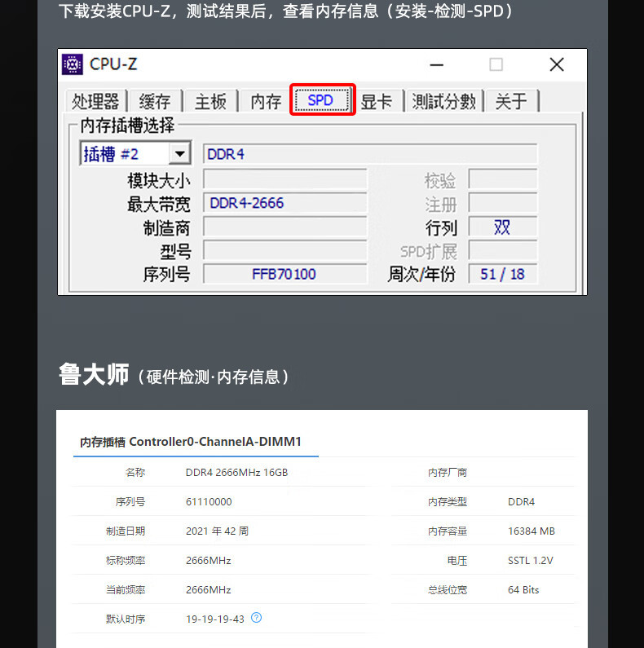Click the empty 制造商 field
The image size is (644, 648).
click(285, 227)
